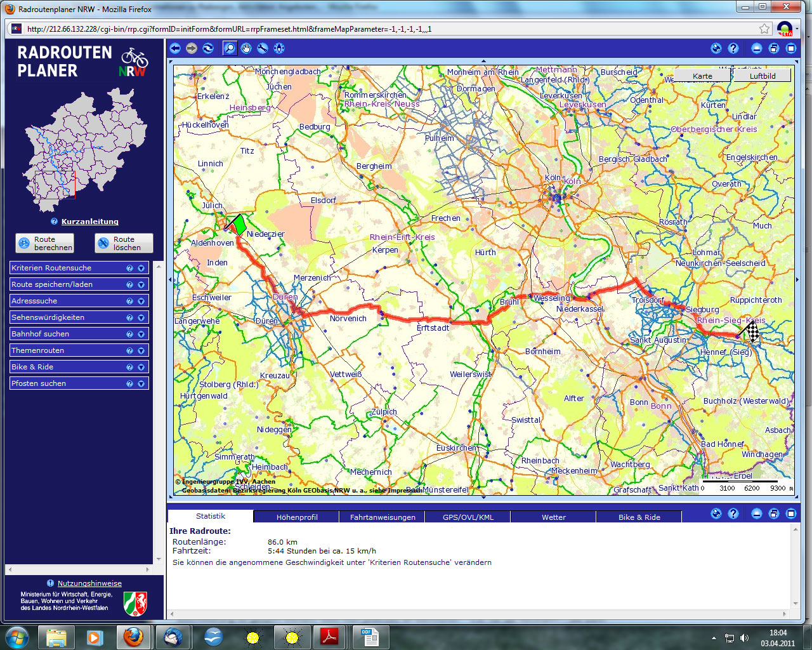The height and width of the screenshot is (650, 812).
Task: Click the Firefox icon in the taskbar
Action: pos(133,637)
